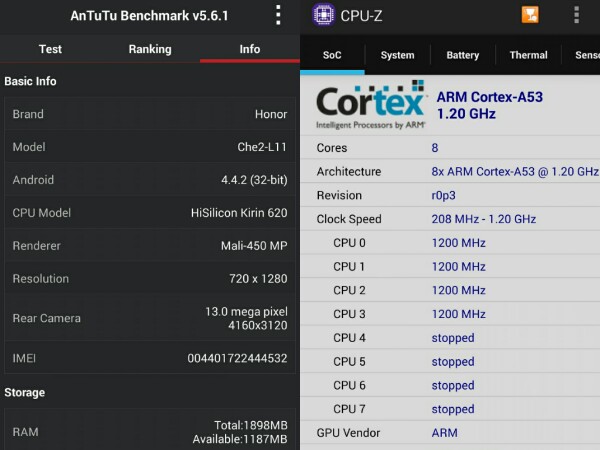The width and height of the screenshot is (600, 450).
Task: Open AnTuTu Benchmark overflow menu
Action: [x=278, y=15]
